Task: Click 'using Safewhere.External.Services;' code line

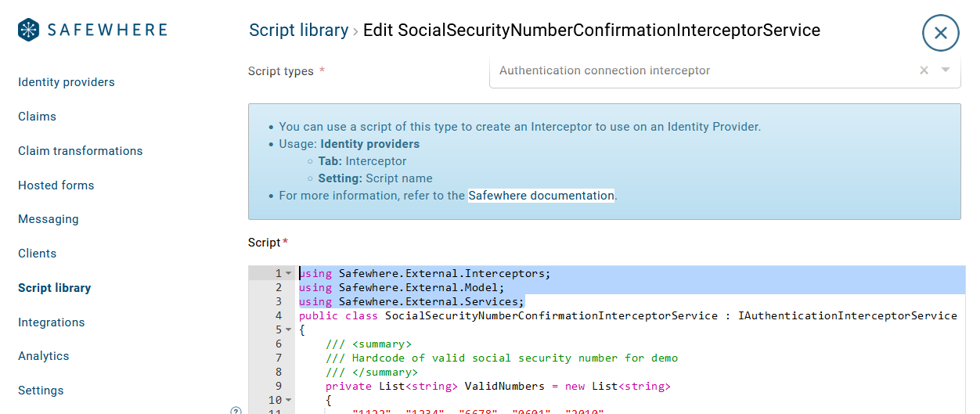Action: (x=412, y=302)
